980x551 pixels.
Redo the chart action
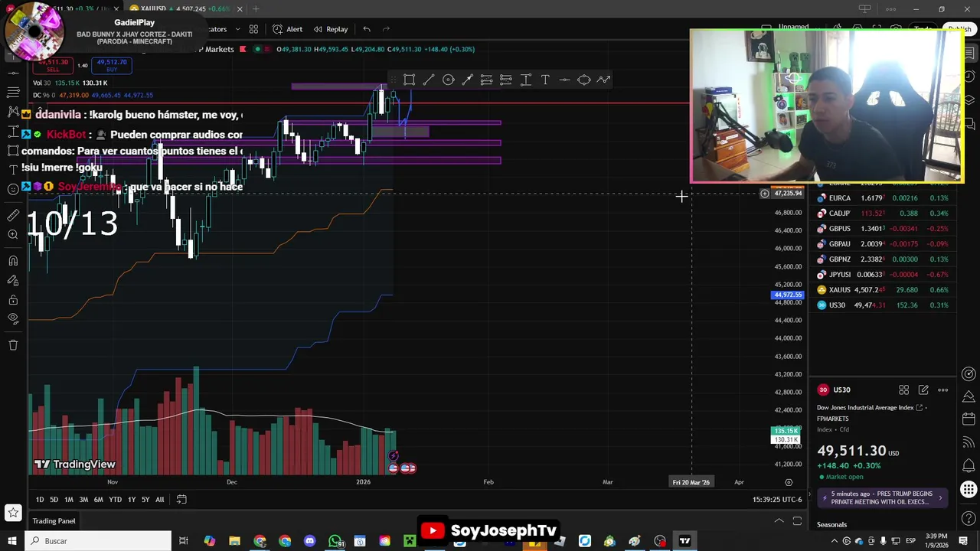click(386, 29)
